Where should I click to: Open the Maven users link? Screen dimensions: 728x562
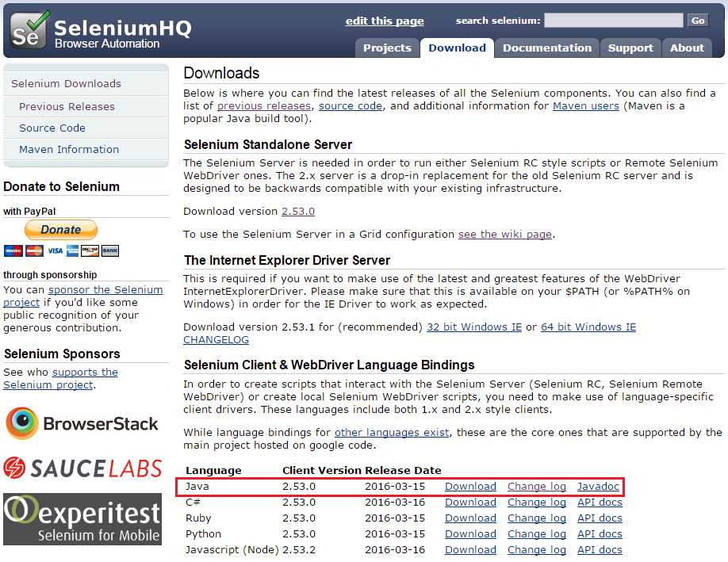coord(586,105)
